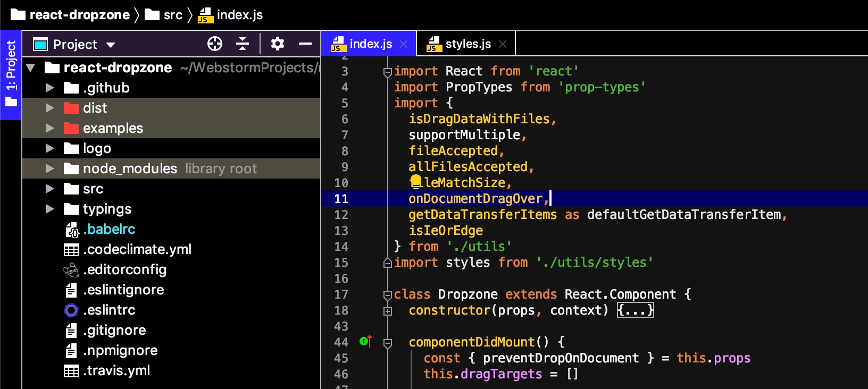Select the logo folder icon
This screenshot has width=868, height=389.
[x=71, y=148]
